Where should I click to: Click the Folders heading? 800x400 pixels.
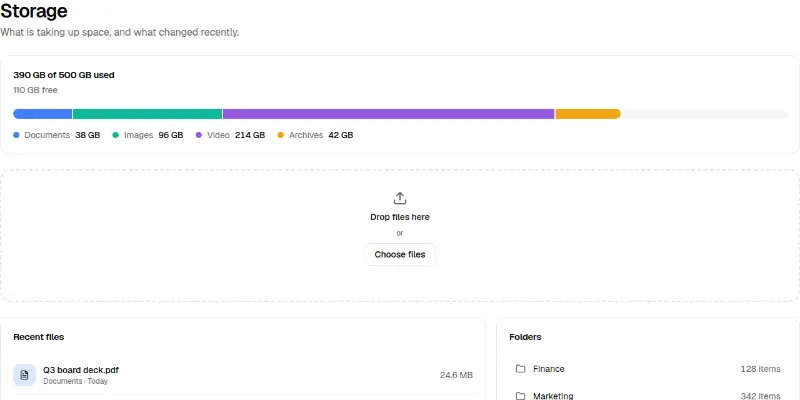525,337
